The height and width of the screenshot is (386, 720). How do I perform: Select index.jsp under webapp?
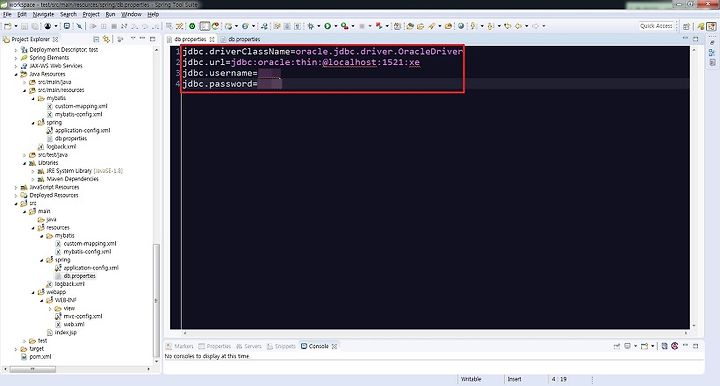point(66,332)
